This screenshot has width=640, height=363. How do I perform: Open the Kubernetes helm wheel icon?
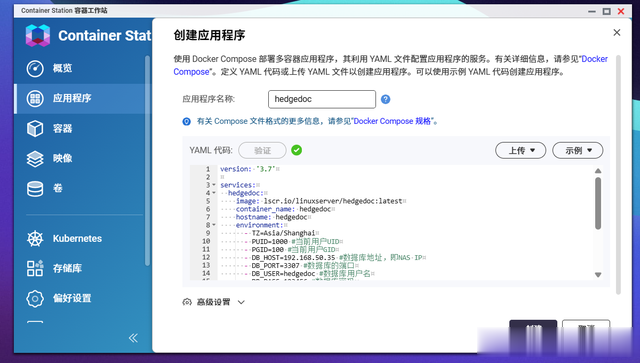35,238
